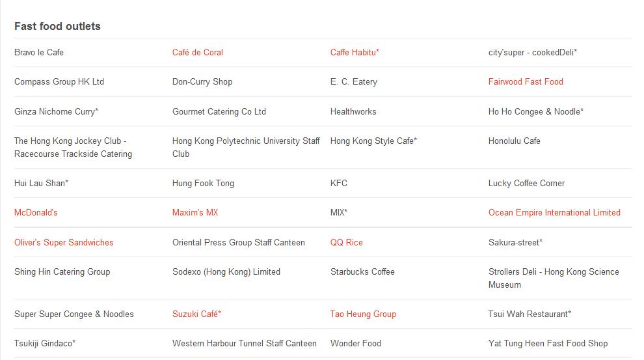
Task: Select the Honolulu Cafe entry
Action: 514,141
